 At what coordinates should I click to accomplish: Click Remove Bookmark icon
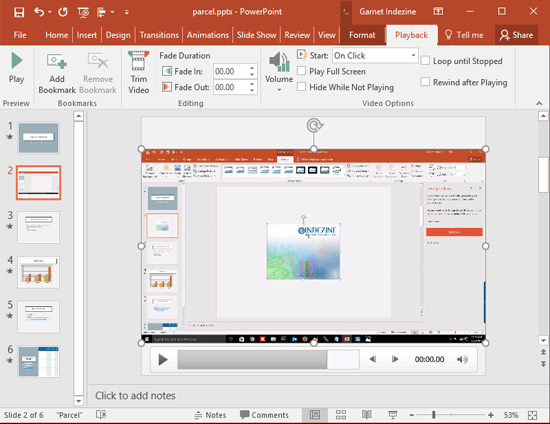(98, 74)
